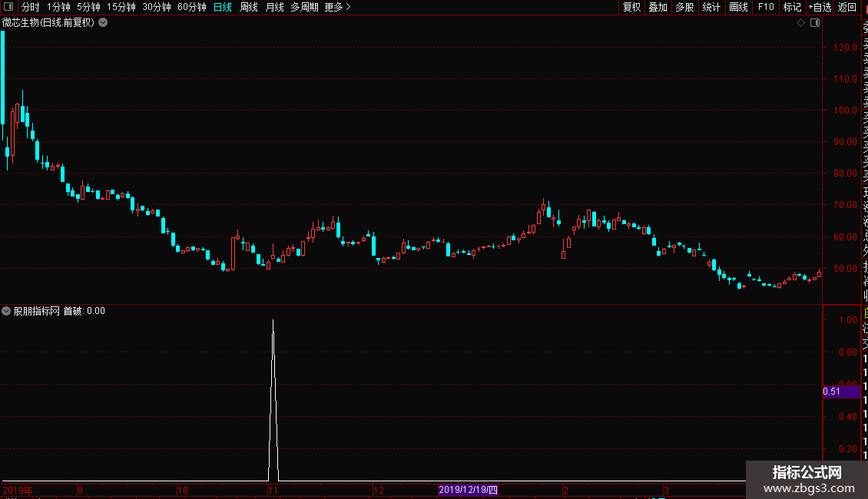The height and width of the screenshot is (499, 868).
Task: Open the 多周期 multi-period view
Action: (x=304, y=7)
